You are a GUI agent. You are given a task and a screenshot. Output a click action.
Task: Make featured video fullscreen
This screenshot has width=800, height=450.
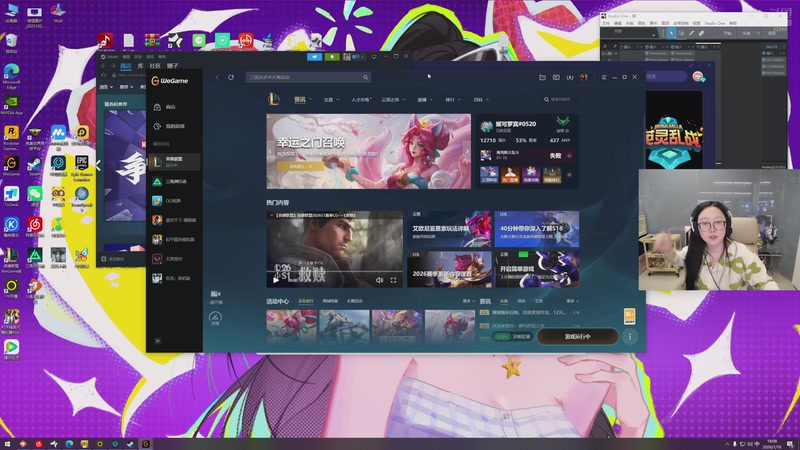[393, 280]
